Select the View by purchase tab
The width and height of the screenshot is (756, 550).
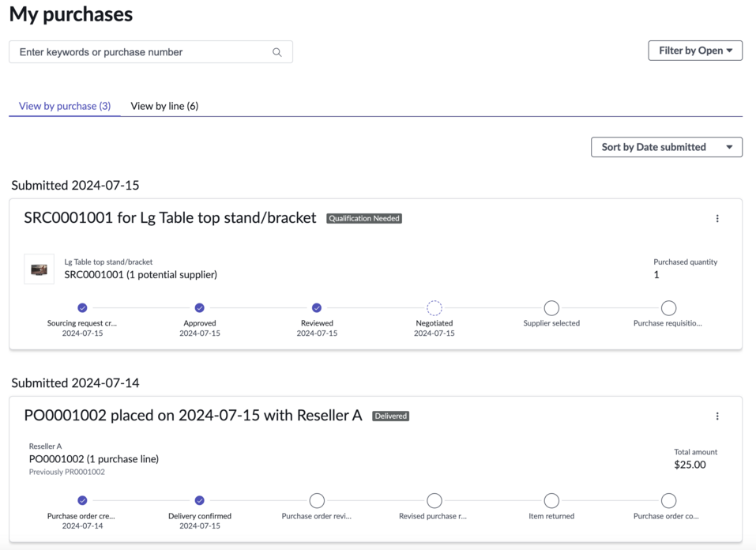65,106
